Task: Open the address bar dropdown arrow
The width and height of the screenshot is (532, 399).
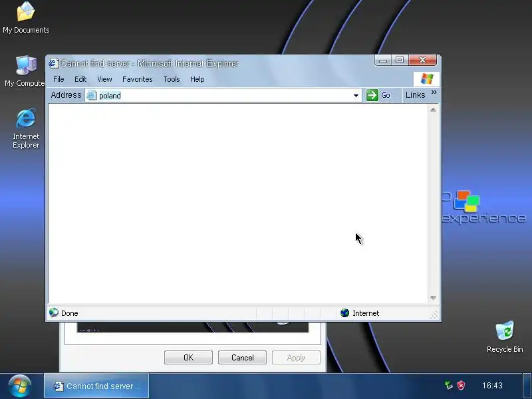Action: tap(356, 95)
